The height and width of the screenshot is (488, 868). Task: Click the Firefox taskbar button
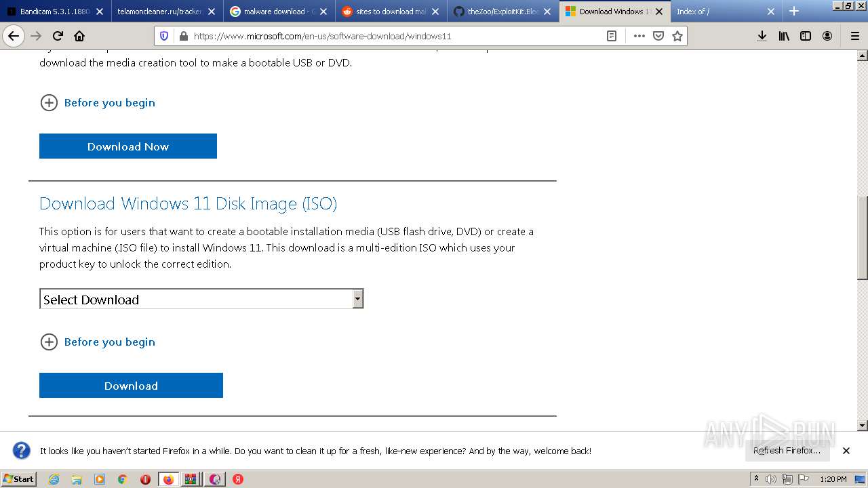(x=168, y=479)
